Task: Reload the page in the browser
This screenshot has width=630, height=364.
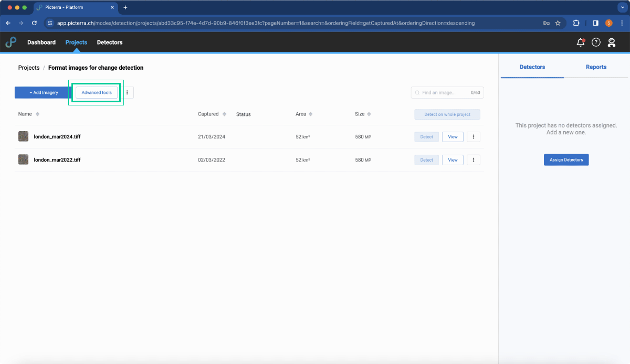Action: tap(35, 23)
